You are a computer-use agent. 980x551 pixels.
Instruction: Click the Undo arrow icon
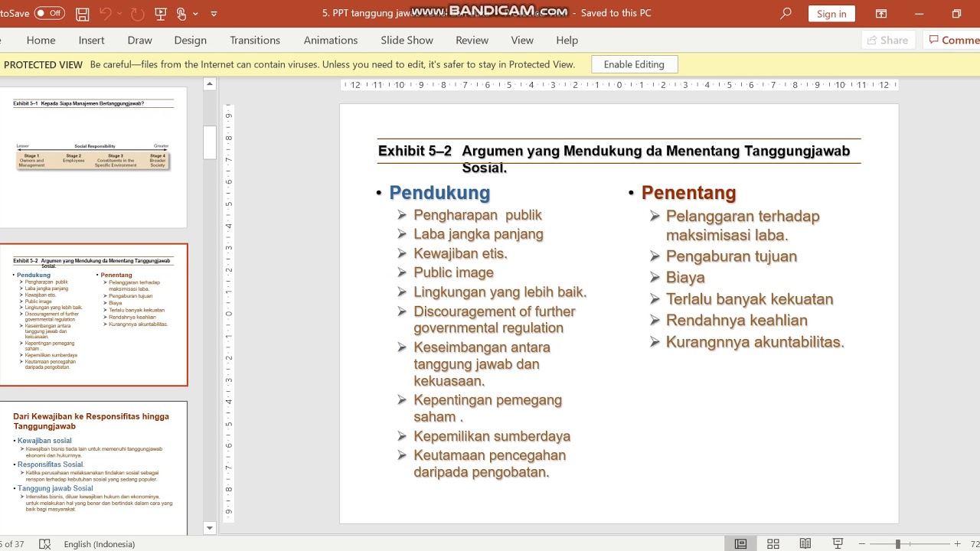pyautogui.click(x=106, y=13)
